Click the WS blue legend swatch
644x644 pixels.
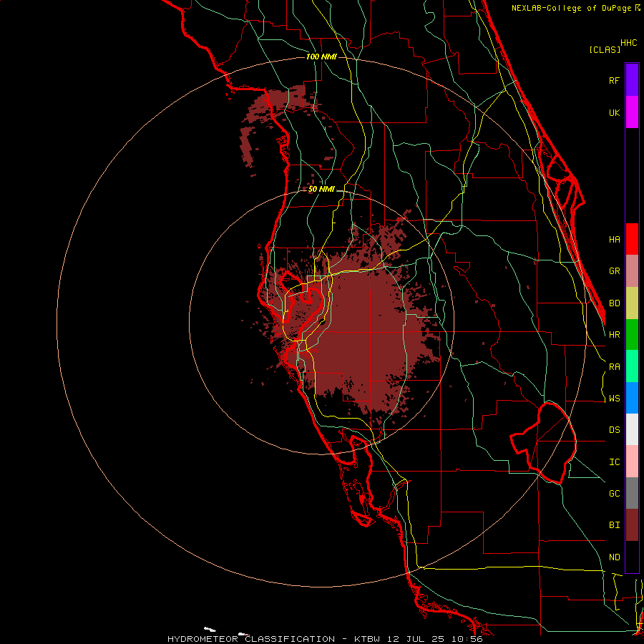click(x=632, y=398)
